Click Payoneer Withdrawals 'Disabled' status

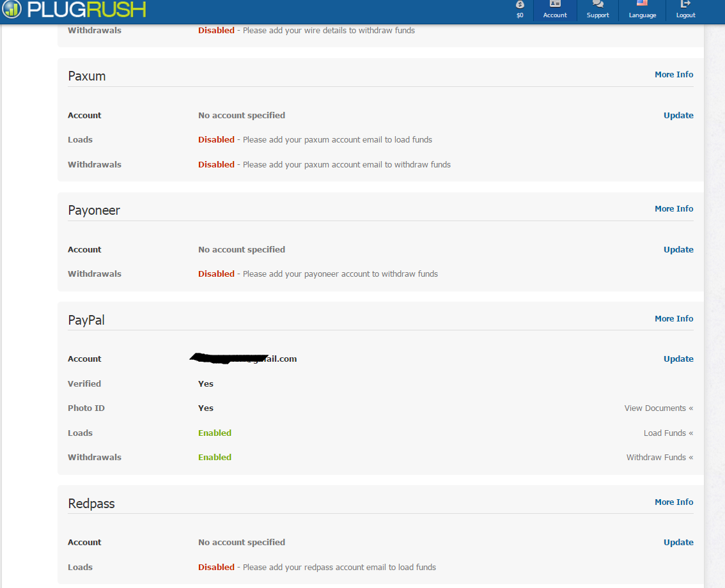216,274
